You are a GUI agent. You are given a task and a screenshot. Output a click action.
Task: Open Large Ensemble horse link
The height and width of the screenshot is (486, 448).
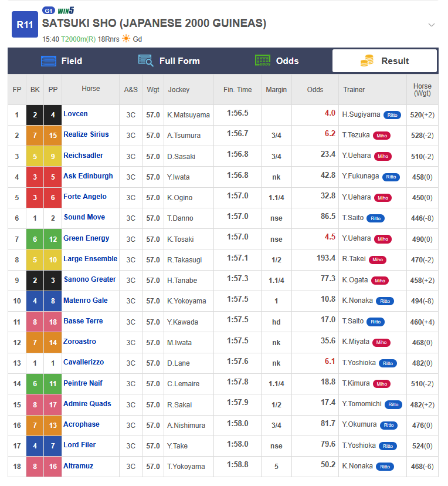[x=90, y=258]
